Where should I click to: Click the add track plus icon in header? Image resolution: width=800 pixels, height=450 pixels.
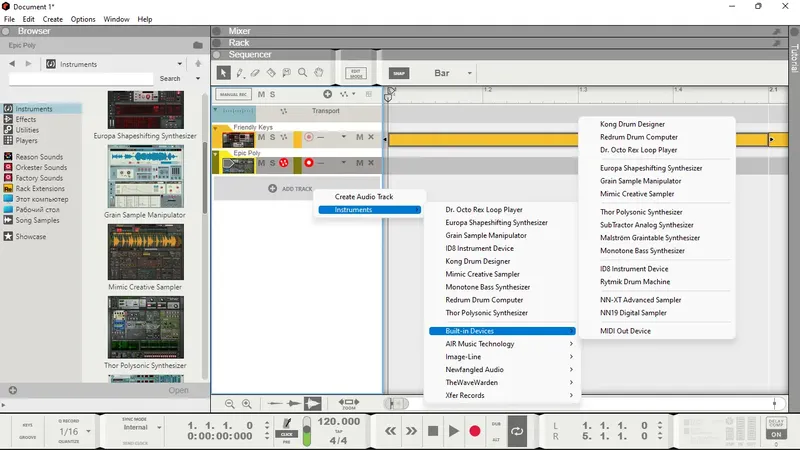[x=328, y=94]
